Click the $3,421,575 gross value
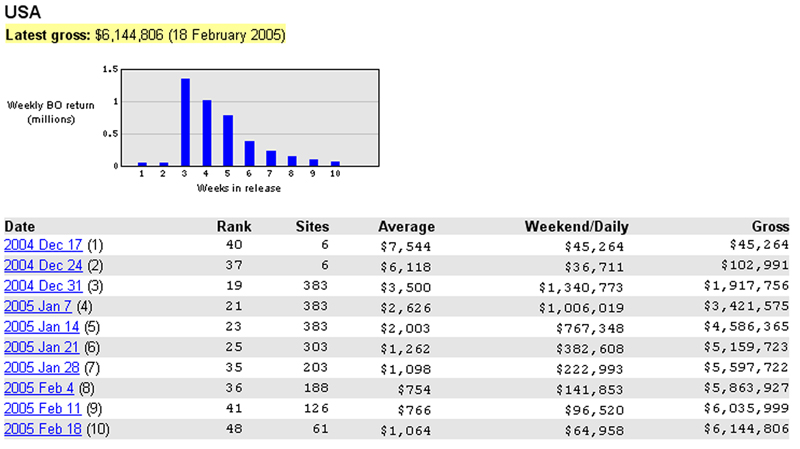800x449 pixels. (x=746, y=306)
